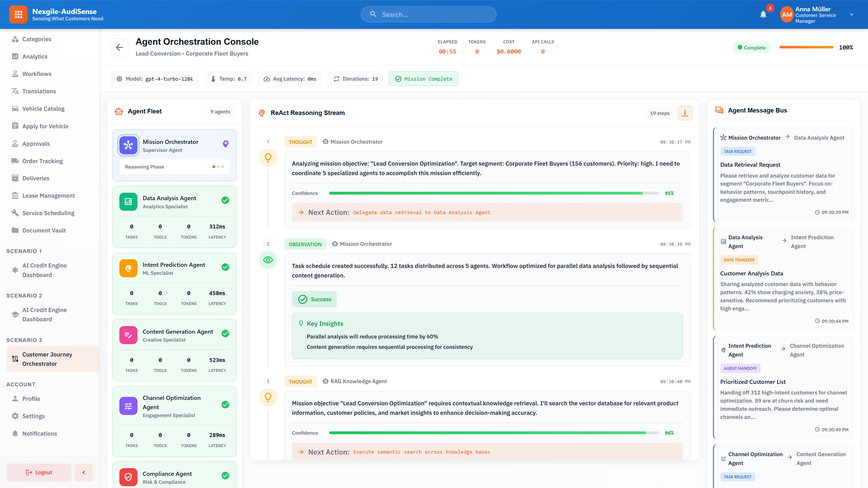Click the 100% mission progress bar
Screen dimensions: 868x488
tap(807, 47)
